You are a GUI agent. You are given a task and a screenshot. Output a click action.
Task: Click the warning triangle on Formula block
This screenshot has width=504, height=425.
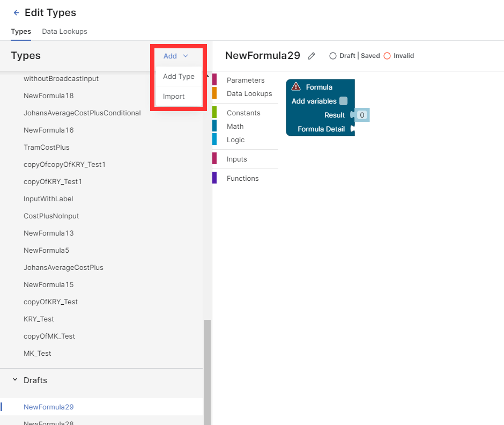296,87
